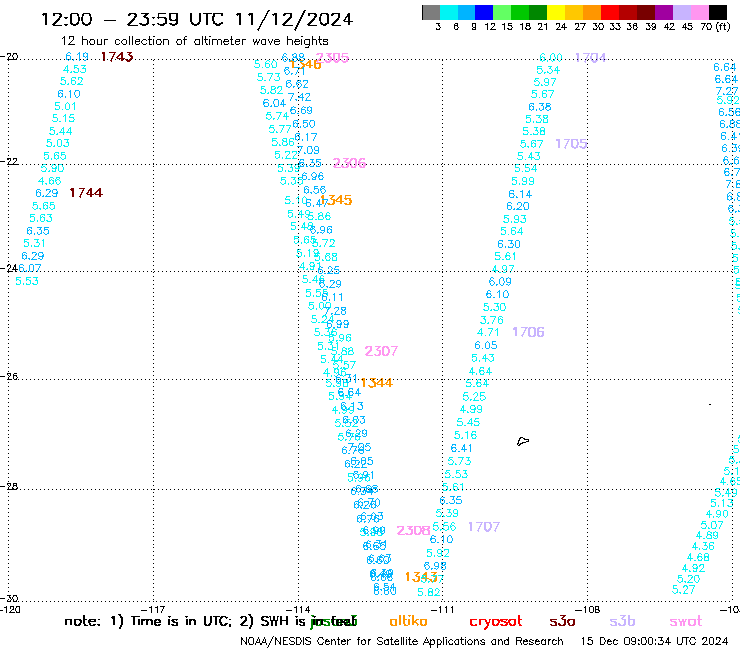740x650 pixels.
Task: Click the longitude axis label -111
Action: [x=443, y=609]
